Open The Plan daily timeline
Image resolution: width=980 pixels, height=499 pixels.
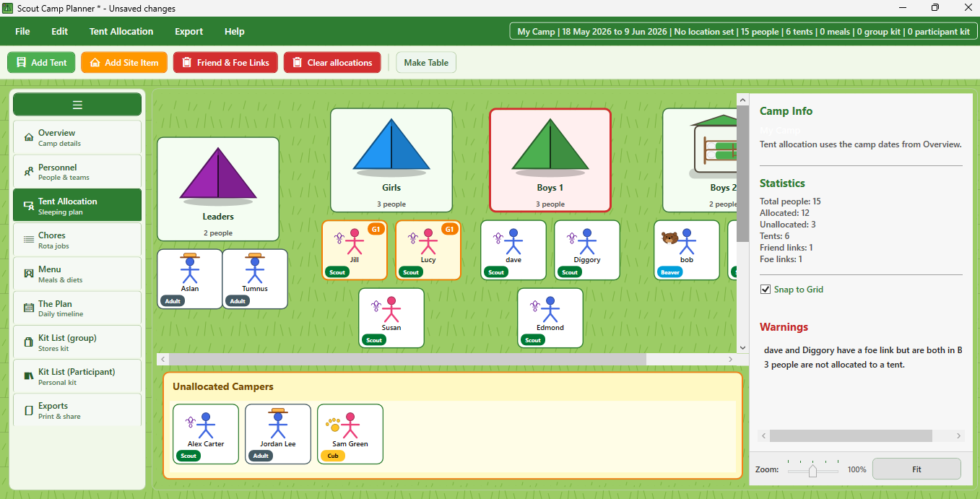coord(77,308)
